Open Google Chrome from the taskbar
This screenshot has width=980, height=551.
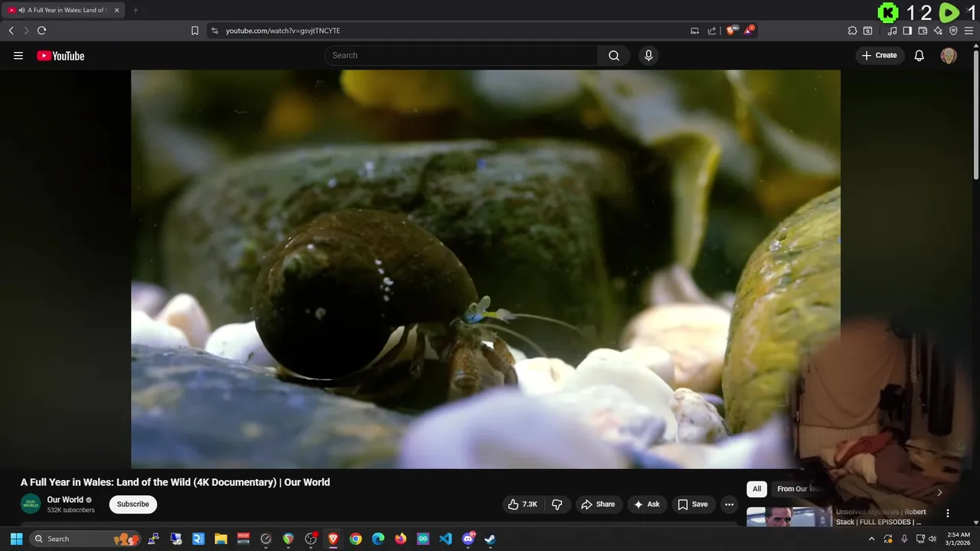[355, 539]
